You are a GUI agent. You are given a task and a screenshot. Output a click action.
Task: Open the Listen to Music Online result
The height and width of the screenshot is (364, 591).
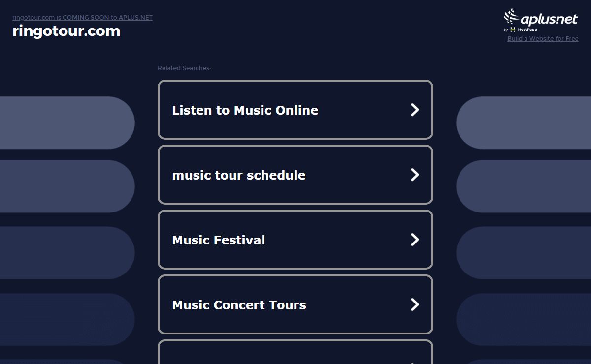click(295, 110)
